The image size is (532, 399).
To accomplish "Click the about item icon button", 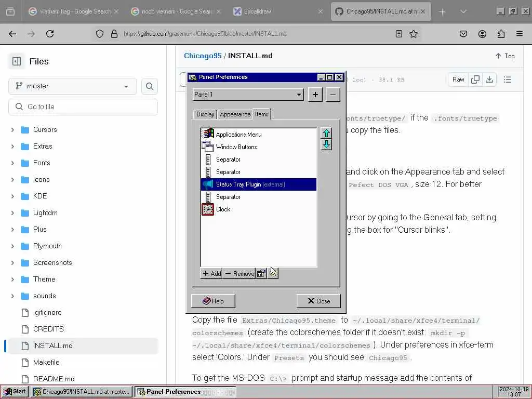I will (x=273, y=273).
